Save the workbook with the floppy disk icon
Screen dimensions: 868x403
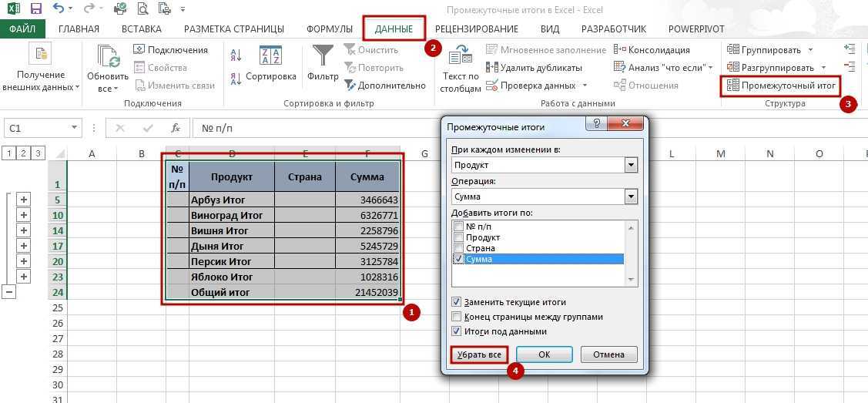pos(36,9)
